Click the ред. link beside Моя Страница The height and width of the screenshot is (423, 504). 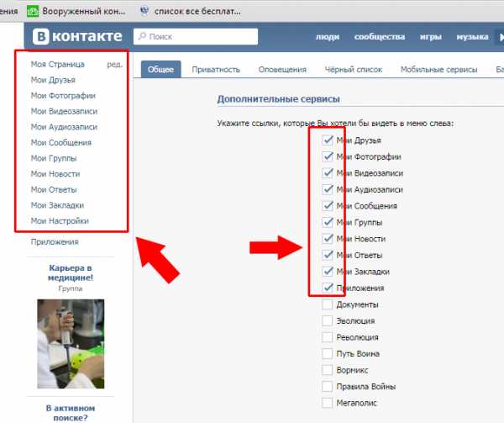pyautogui.click(x=114, y=65)
